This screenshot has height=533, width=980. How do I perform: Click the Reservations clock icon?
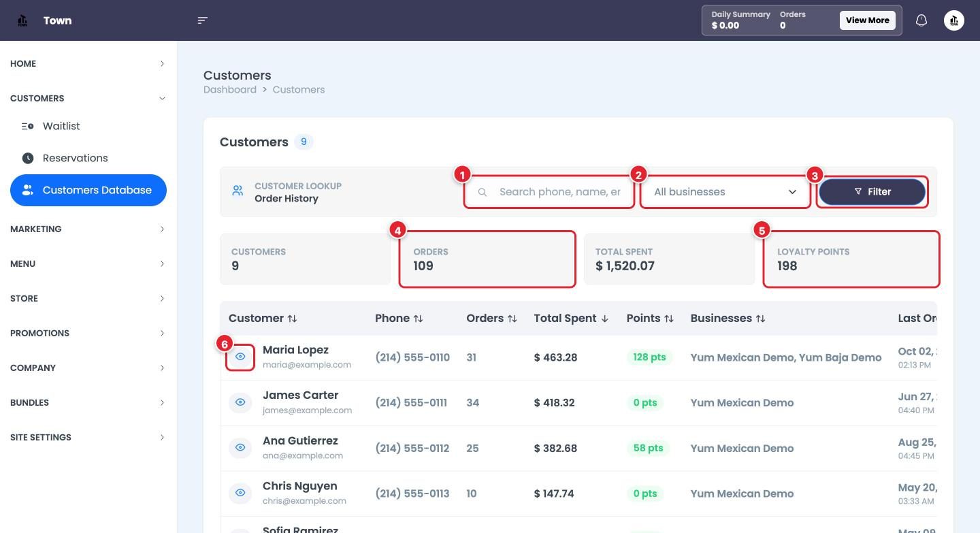click(28, 158)
